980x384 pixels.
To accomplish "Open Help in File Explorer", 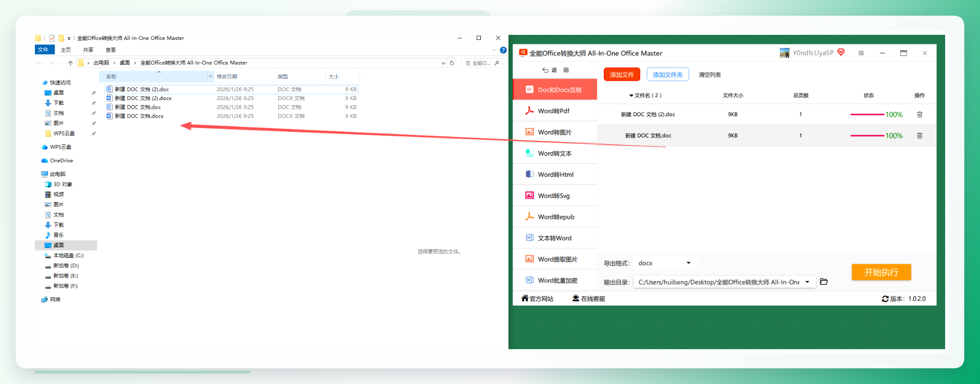I will coord(503,50).
